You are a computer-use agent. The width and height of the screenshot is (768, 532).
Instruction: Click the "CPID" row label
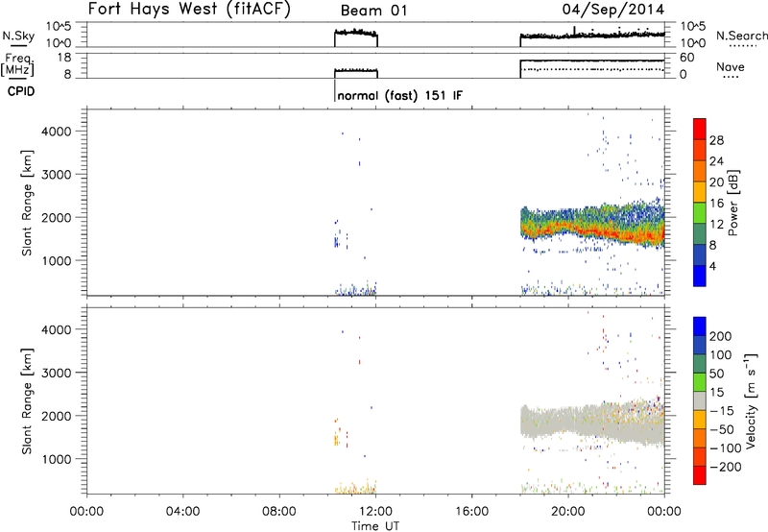[x=21, y=91]
